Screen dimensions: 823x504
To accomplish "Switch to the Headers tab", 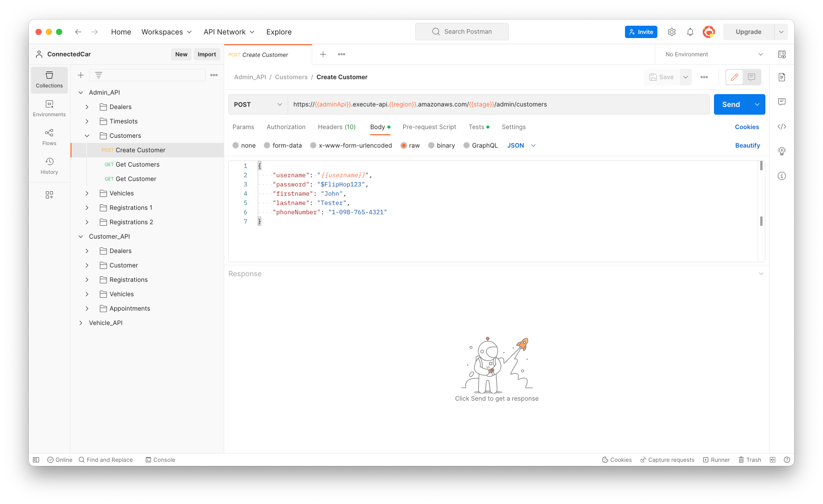I will 337,127.
